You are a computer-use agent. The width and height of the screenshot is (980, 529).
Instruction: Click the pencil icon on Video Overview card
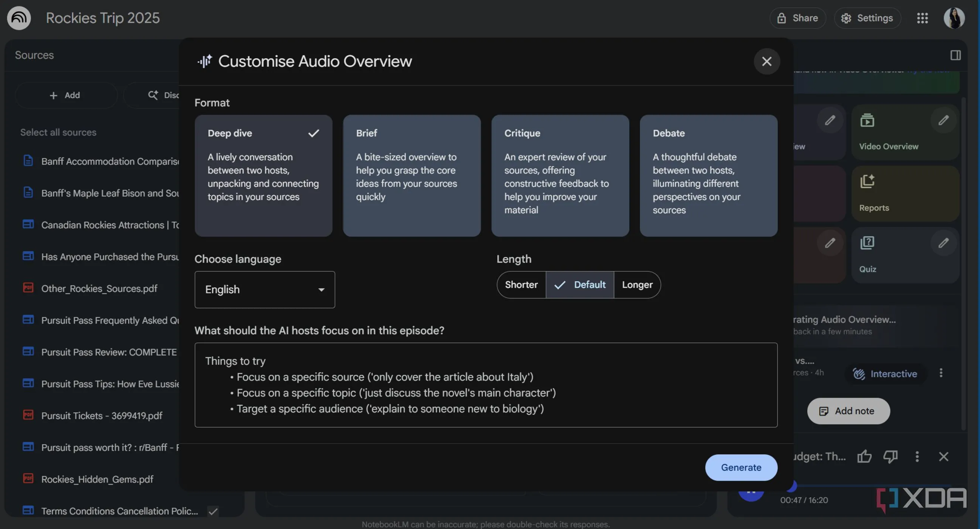point(943,120)
